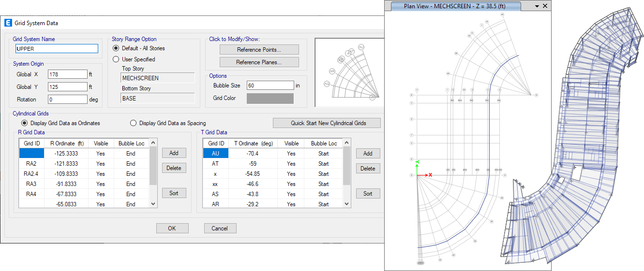
Task: Open the Plan View window dropdown arrow
Action: 537,6
